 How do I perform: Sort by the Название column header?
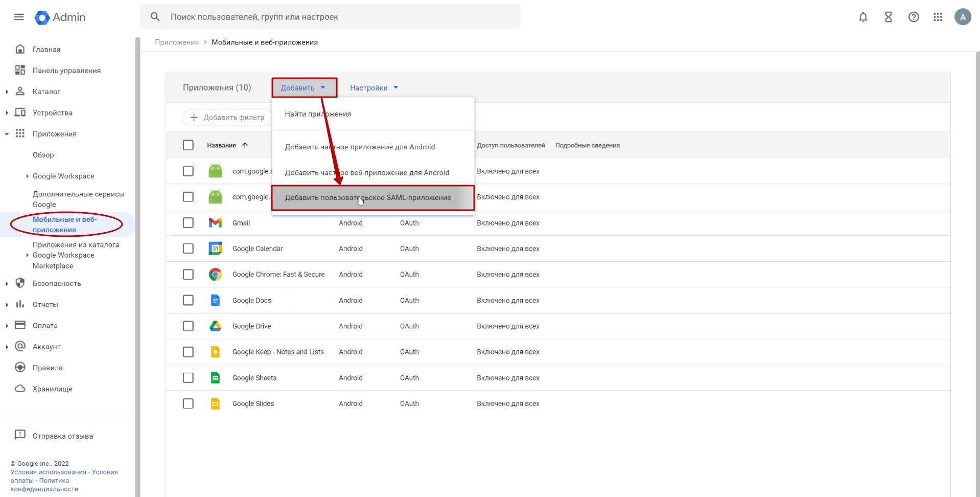pos(222,146)
